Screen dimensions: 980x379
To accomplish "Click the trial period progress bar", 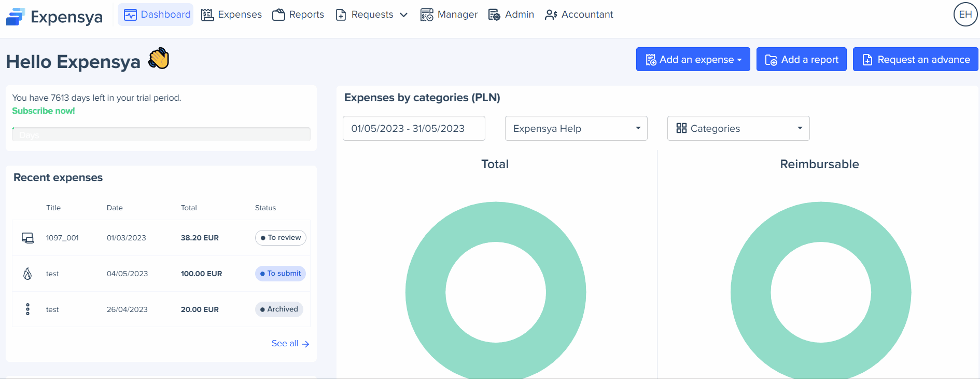I will tap(161, 134).
